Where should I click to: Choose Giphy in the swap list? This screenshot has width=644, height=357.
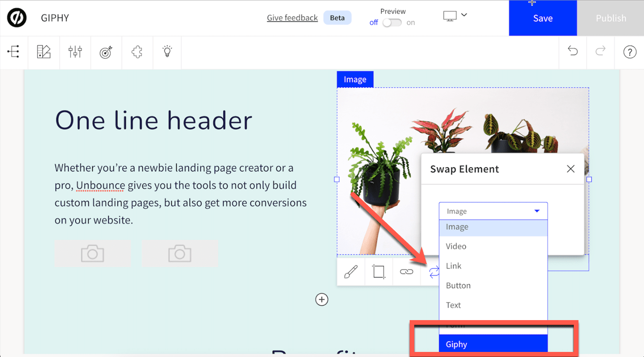coord(493,344)
